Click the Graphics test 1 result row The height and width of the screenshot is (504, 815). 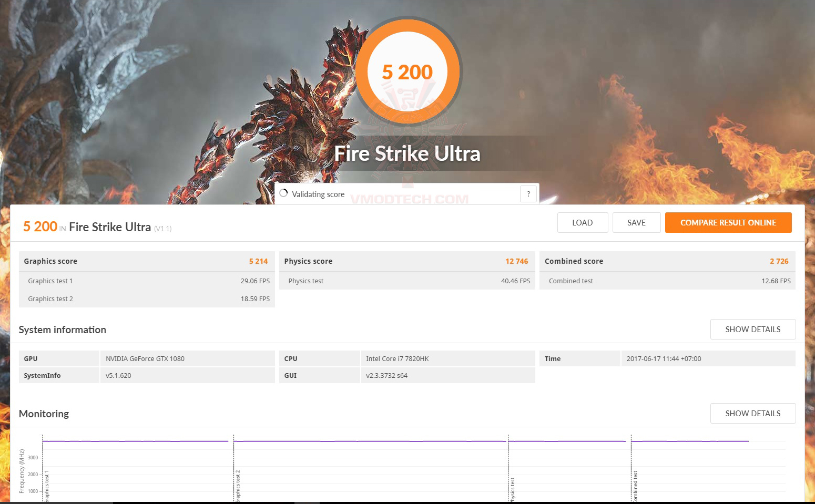[146, 281]
